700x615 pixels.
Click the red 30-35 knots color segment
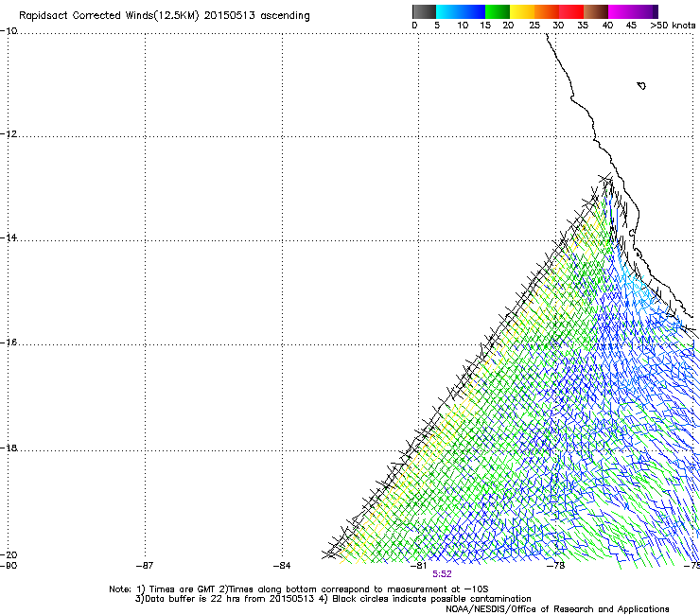[571, 12]
